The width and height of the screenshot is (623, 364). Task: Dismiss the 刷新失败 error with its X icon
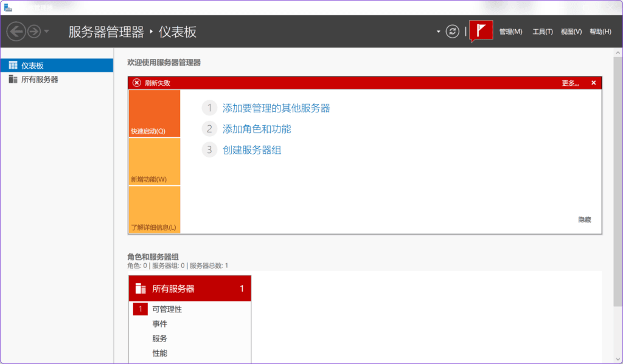pyautogui.click(x=593, y=83)
